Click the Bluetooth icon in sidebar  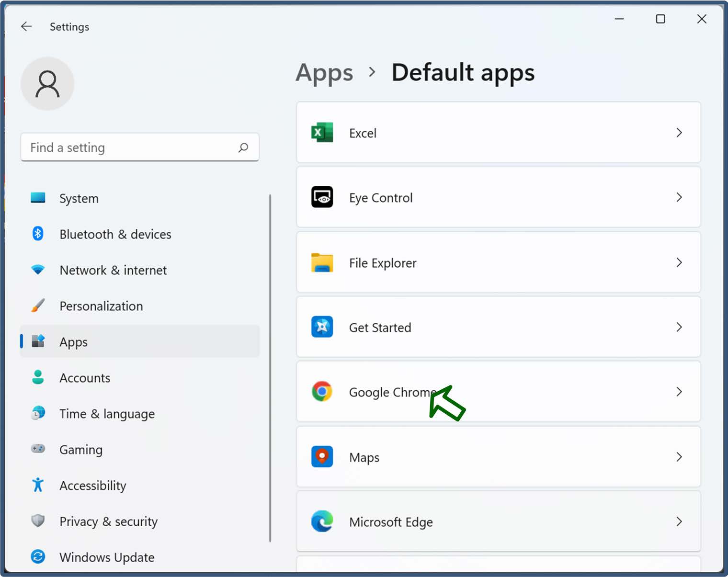click(38, 234)
